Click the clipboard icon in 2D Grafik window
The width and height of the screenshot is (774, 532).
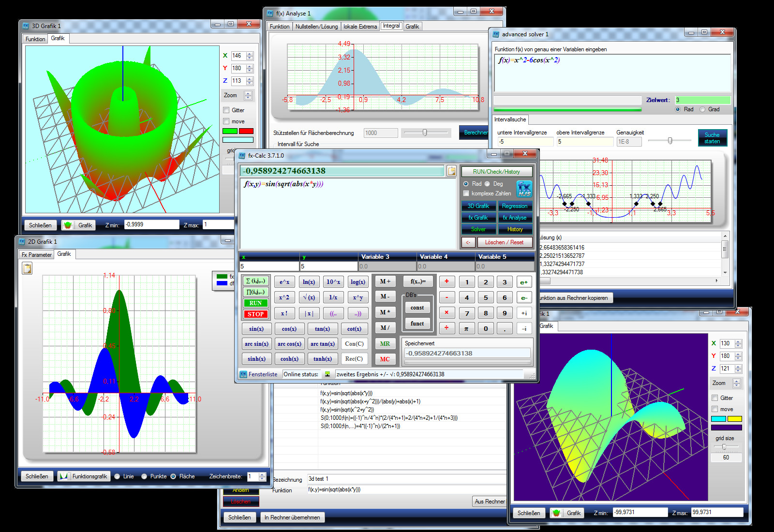27,268
